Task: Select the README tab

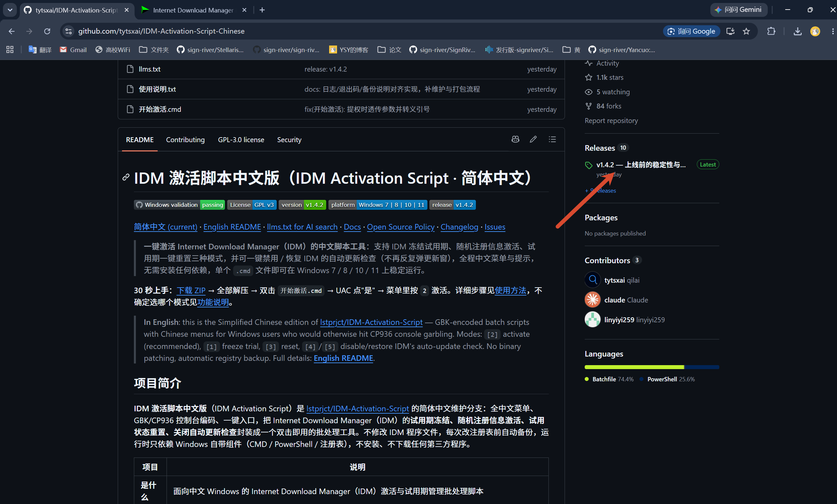Action: point(139,140)
